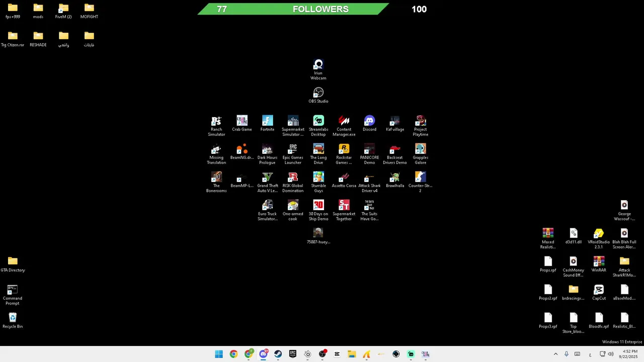This screenshot has width=644, height=362.
Task: Select the Crab Game desktop shortcut
Action: (242, 123)
